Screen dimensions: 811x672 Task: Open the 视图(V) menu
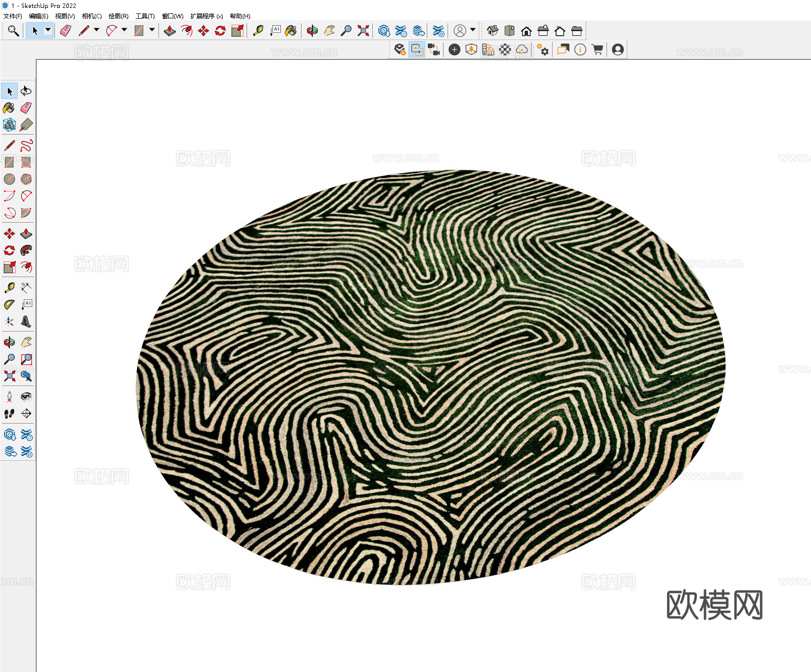coord(65,16)
